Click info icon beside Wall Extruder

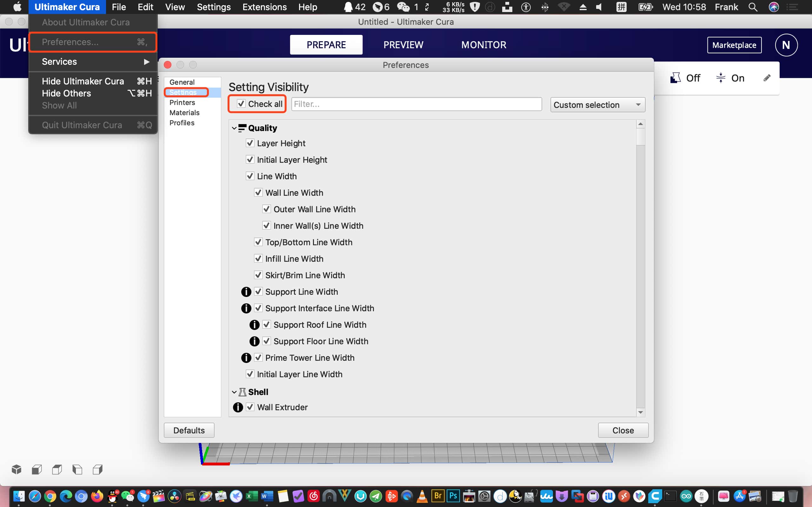tap(238, 407)
